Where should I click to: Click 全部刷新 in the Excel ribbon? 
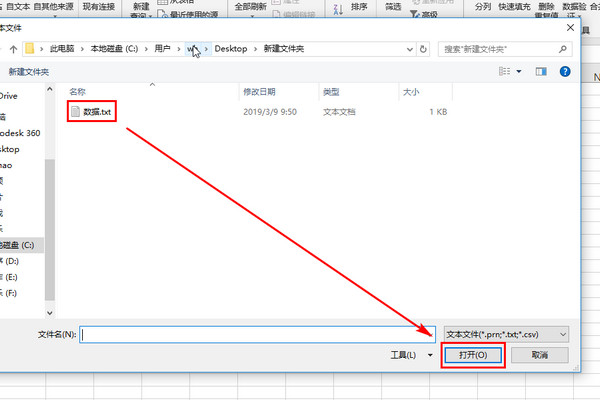251,7
